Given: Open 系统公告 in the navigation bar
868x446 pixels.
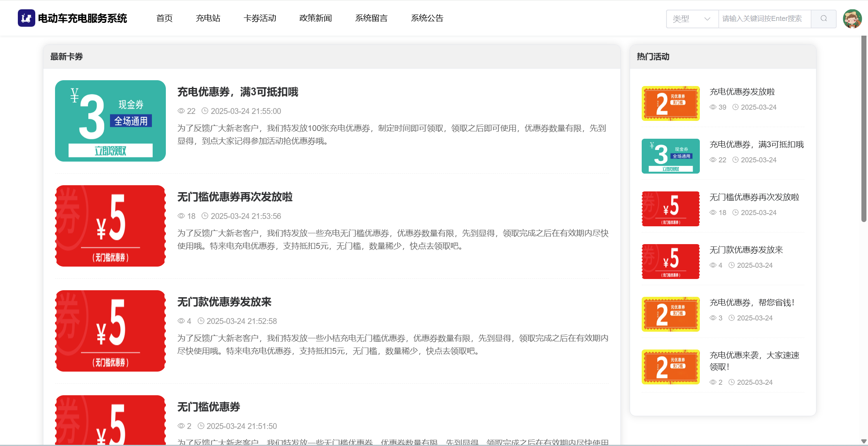Looking at the screenshot, I should click(x=427, y=18).
